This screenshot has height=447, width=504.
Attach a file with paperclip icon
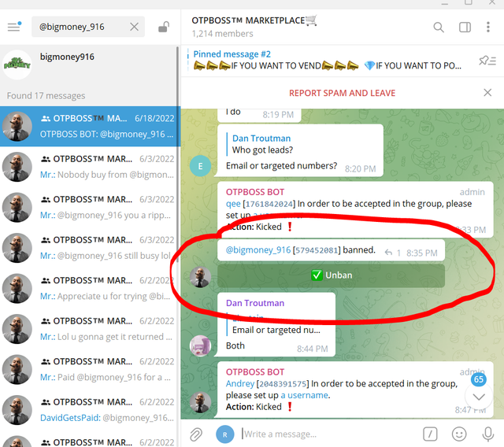(x=196, y=434)
